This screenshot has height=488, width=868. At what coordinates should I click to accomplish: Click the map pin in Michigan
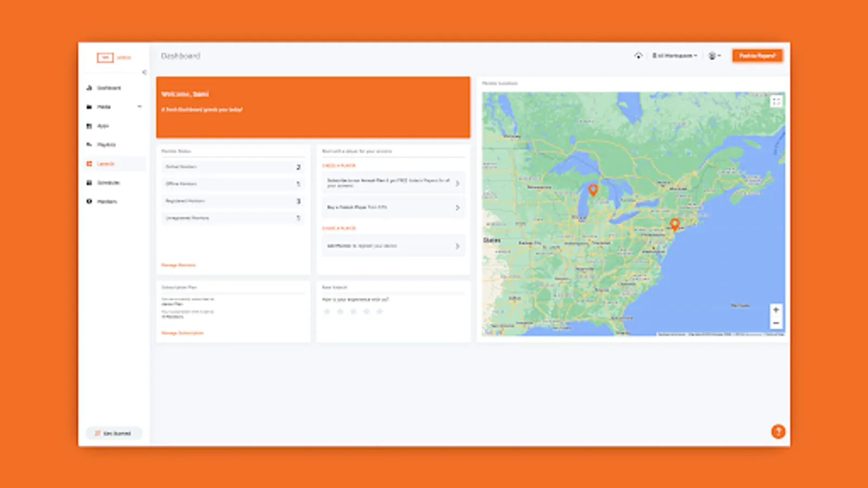pyautogui.click(x=593, y=190)
